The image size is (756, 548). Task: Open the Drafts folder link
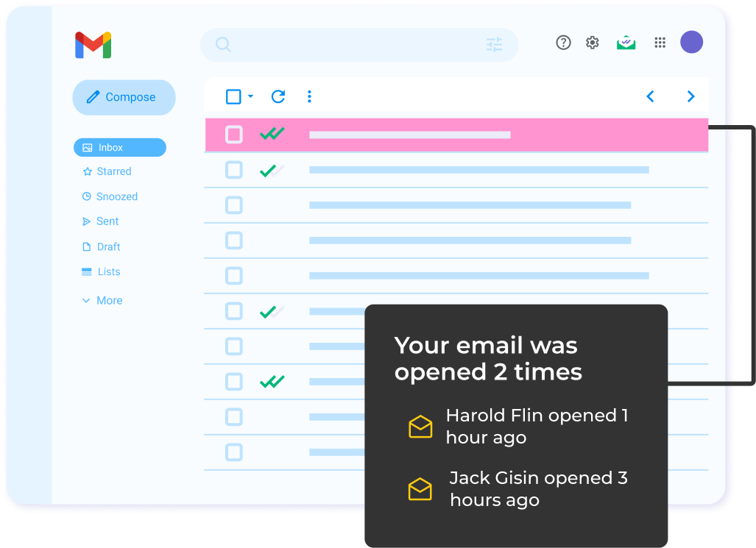(107, 246)
